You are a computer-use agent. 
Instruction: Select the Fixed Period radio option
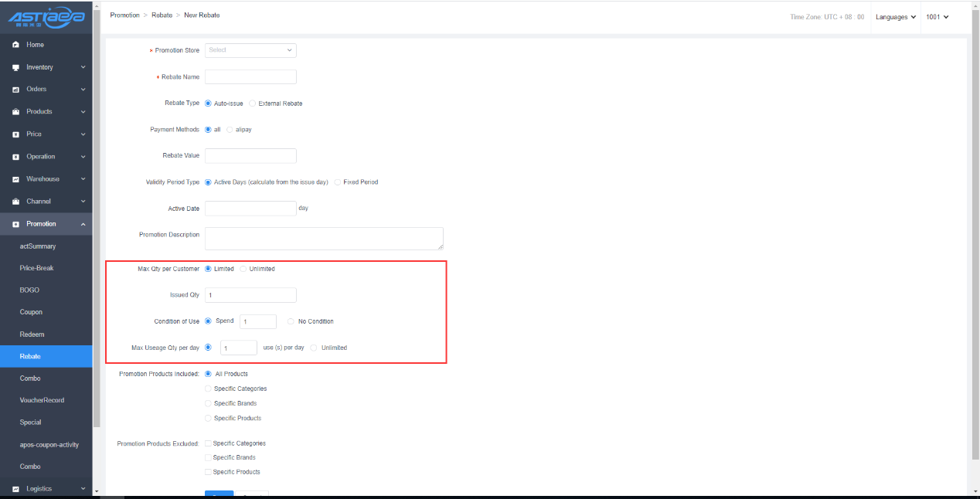pos(338,182)
